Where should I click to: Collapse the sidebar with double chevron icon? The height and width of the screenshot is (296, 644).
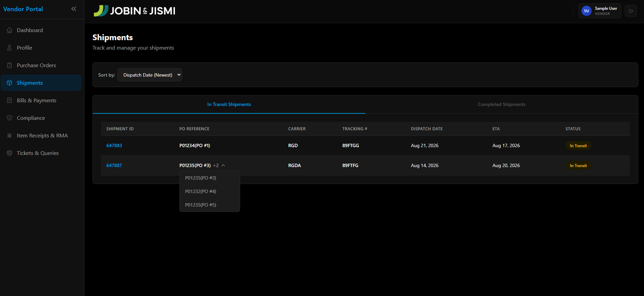tap(74, 9)
